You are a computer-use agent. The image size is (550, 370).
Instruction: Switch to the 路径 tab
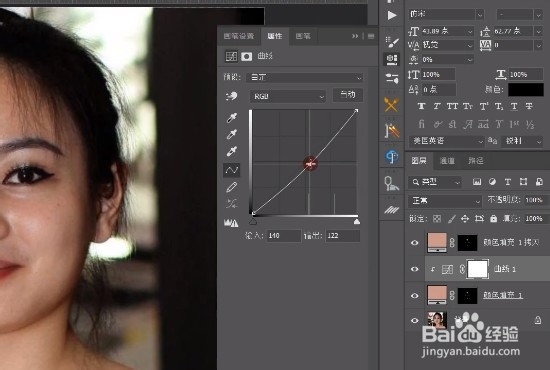[x=476, y=161]
